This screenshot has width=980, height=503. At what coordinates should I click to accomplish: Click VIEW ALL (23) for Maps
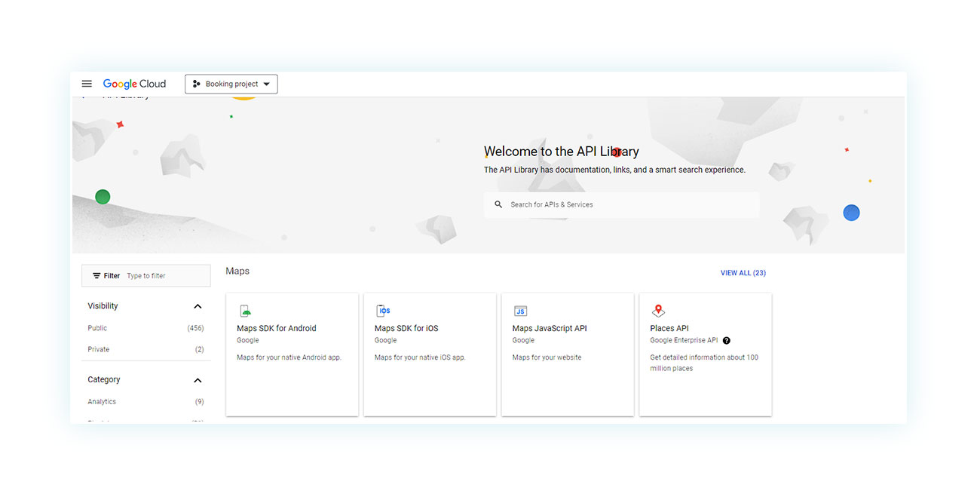(x=743, y=273)
